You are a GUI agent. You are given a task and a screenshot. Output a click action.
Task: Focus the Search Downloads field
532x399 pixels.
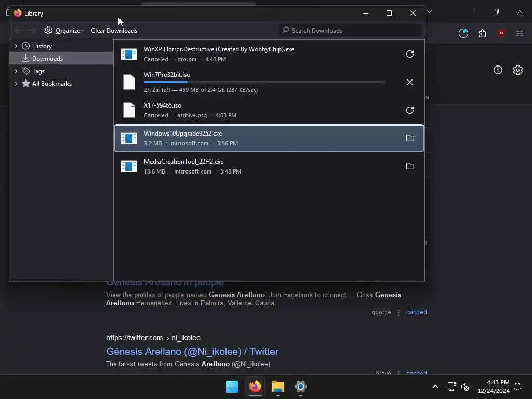tap(350, 31)
